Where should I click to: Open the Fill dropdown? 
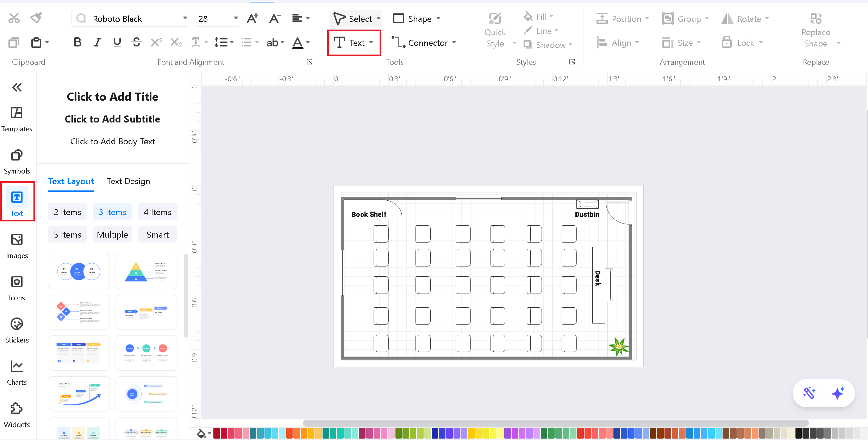coord(539,17)
